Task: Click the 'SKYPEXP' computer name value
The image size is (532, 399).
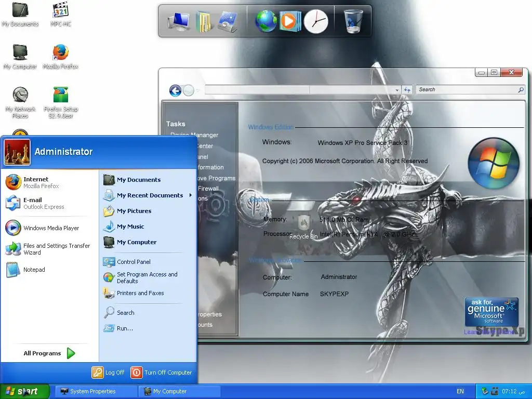Action: pos(334,294)
